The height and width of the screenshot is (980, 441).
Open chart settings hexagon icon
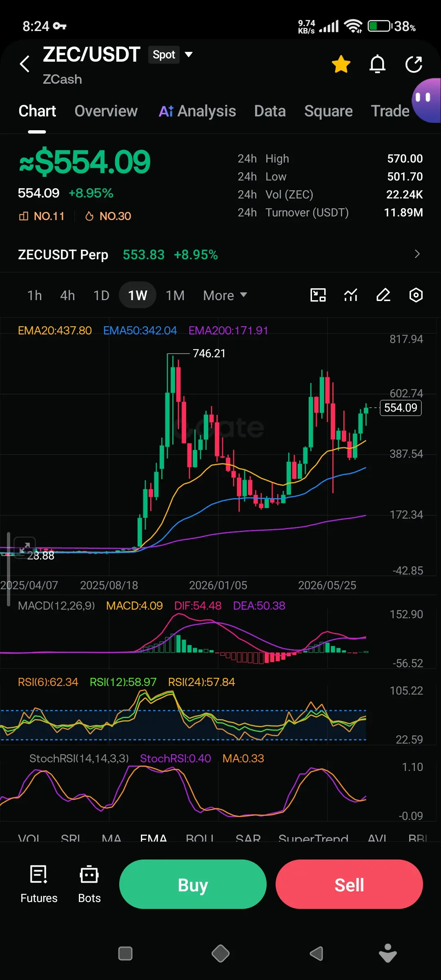(x=416, y=295)
